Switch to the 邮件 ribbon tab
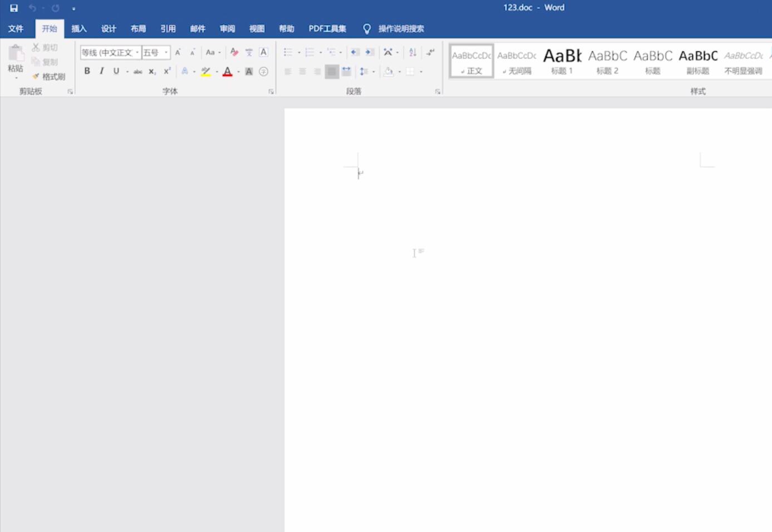This screenshot has height=532, width=772. (x=198, y=28)
